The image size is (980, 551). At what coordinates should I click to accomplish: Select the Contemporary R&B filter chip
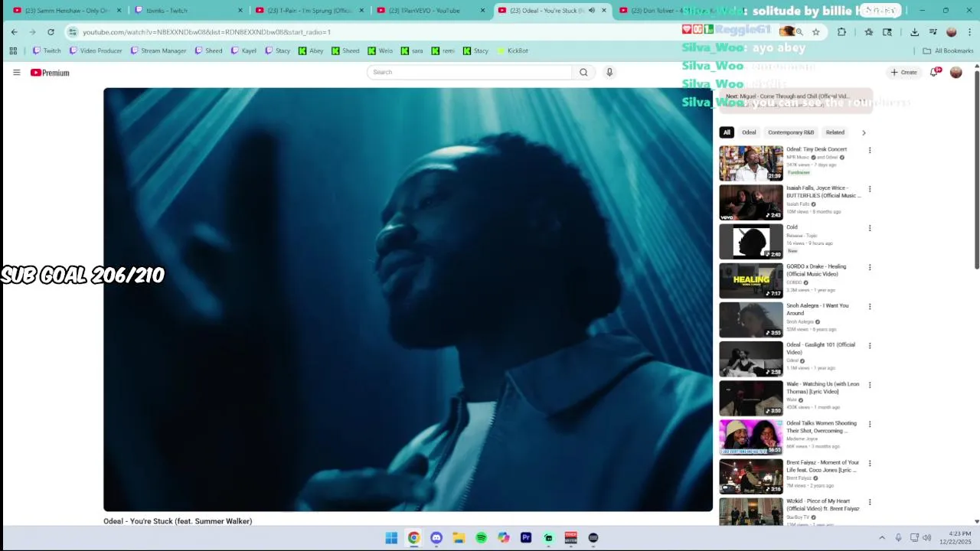pos(791,132)
